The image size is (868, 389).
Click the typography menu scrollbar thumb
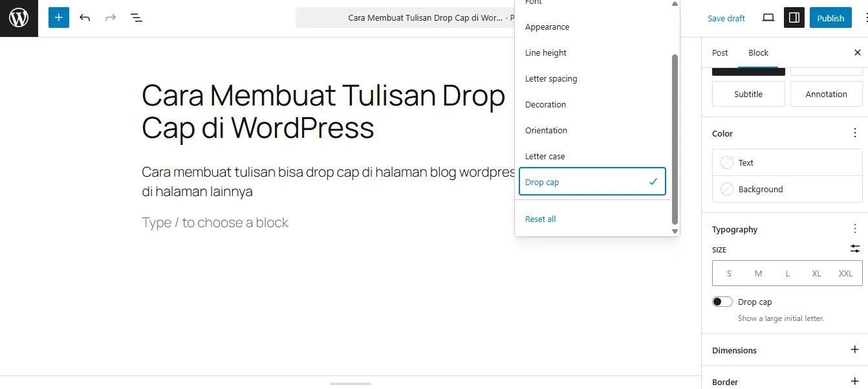coord(675,139)
